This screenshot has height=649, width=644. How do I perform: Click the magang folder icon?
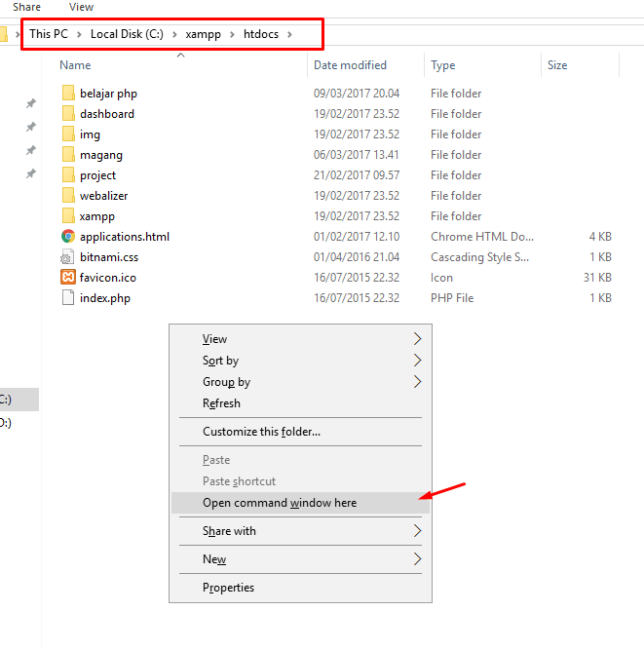68,154
